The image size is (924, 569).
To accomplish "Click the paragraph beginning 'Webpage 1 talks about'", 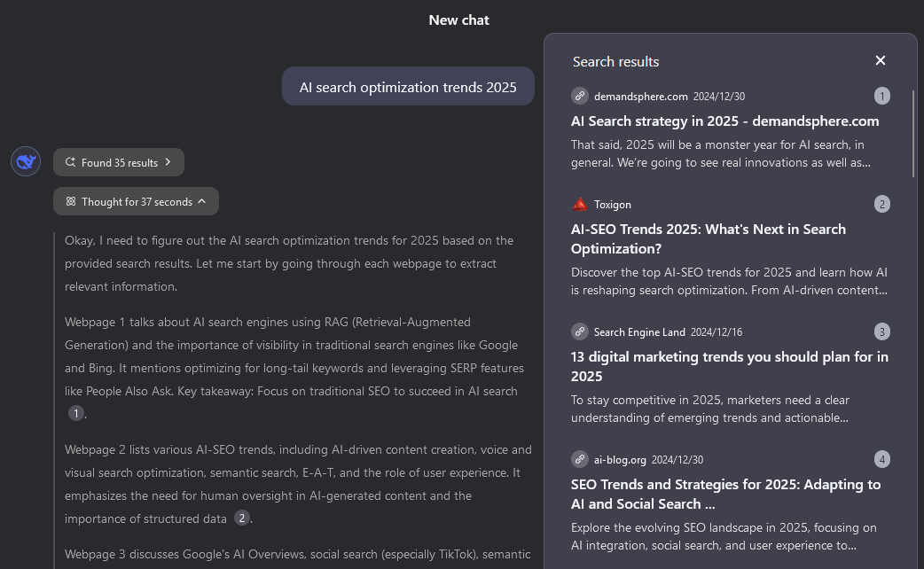I will (294, 368).
